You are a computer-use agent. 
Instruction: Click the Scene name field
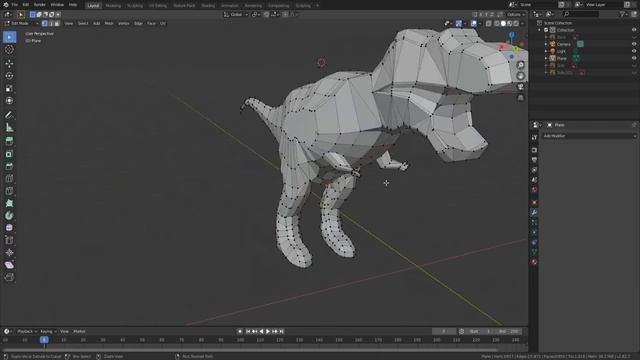538,5
